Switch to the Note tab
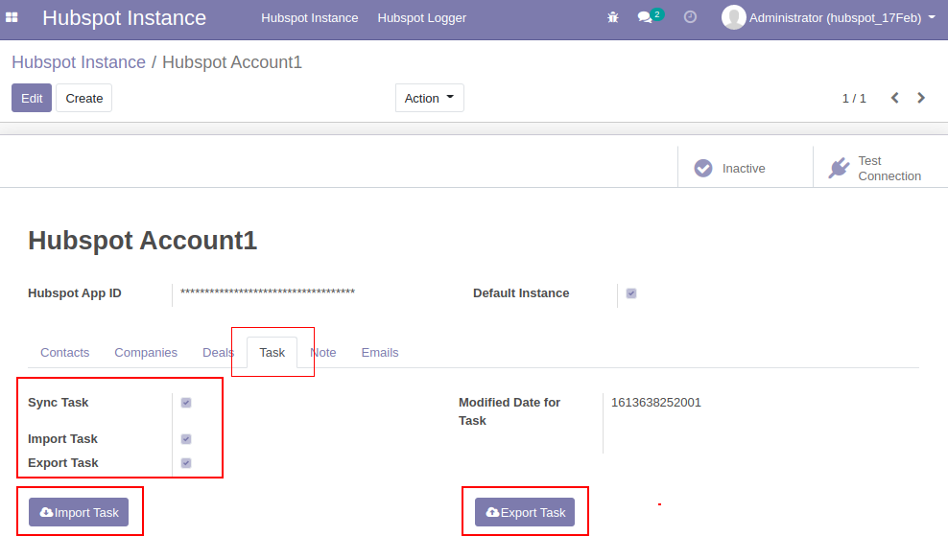The height and width of the screenshot is (560, 948). coord(322,353)
